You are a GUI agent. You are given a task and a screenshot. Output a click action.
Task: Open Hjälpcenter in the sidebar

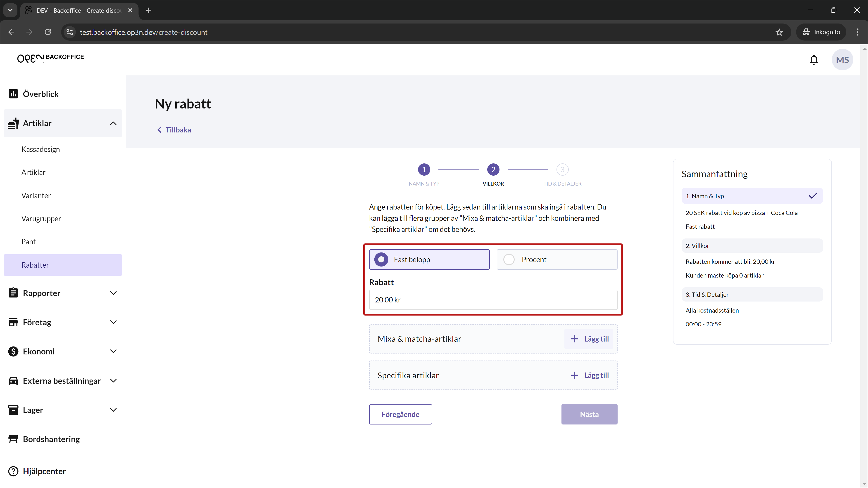click(44, 471)
